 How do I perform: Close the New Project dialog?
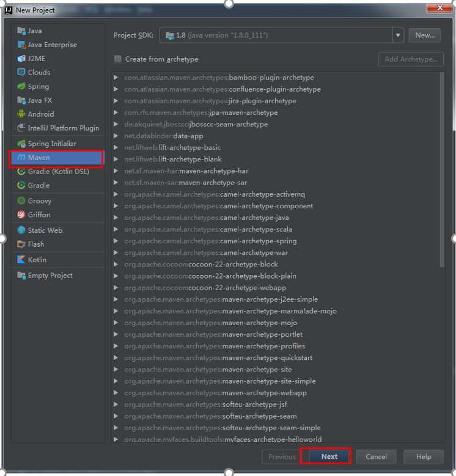click(x=440, y=7)
